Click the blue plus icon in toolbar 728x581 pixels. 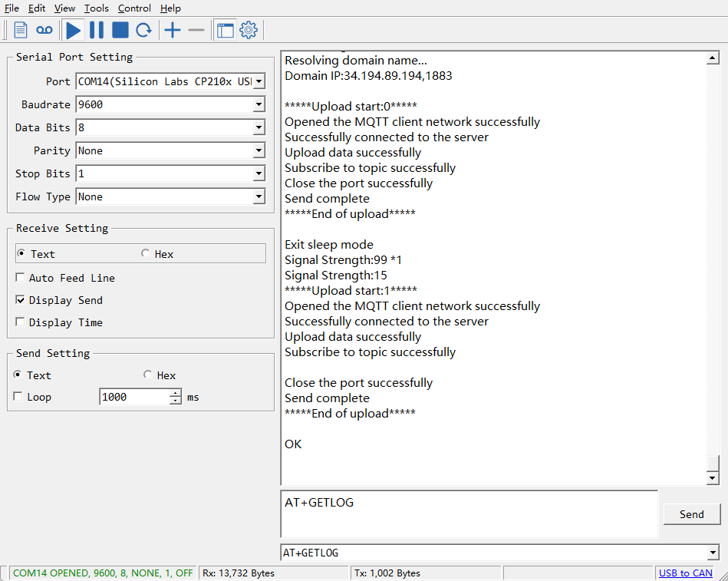173,30
